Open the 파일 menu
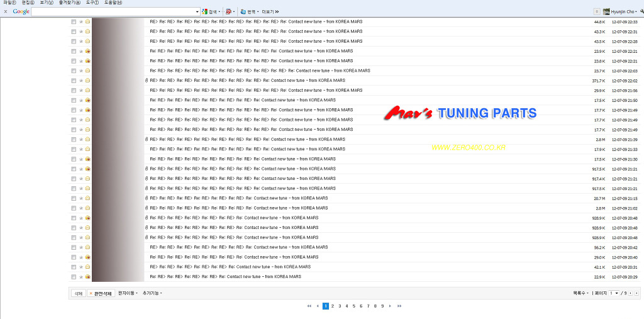 pos(9,3)
